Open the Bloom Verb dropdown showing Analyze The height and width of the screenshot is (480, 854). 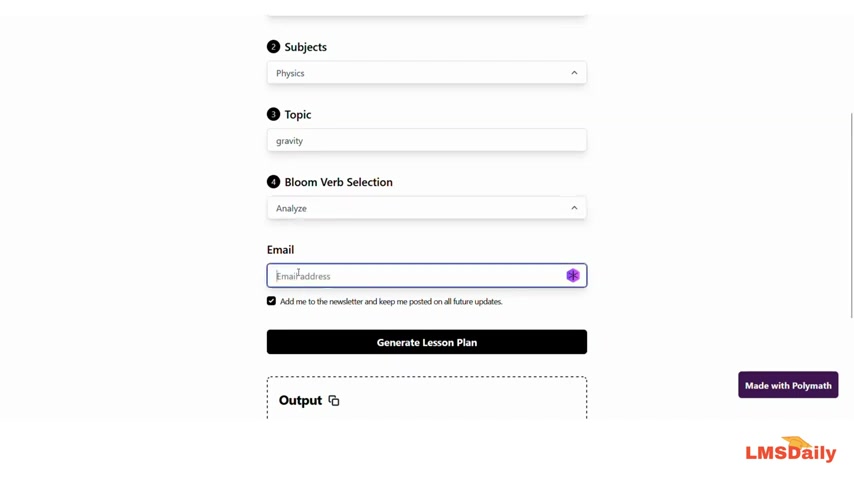coord(426,208)
